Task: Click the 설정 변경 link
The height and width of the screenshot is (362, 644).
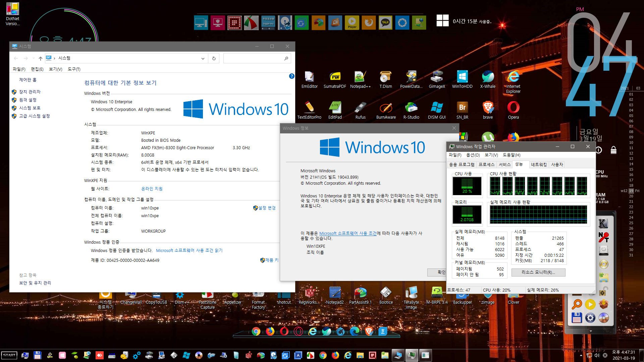Action: [267, 208]
